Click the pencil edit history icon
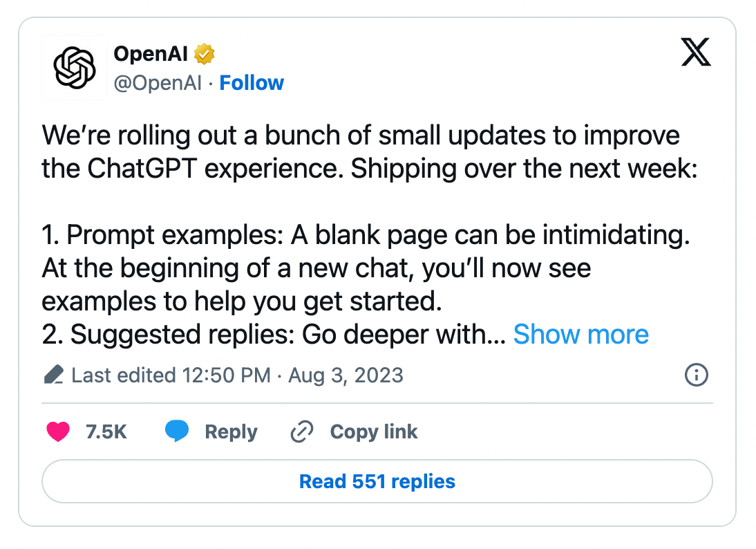756x549 pixels. tap(53, 375)
